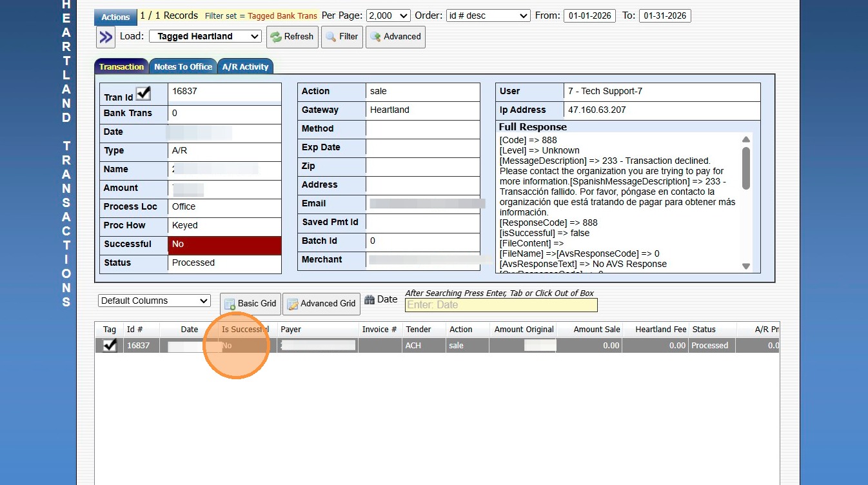Image resolution: width=868 pixels, height=485 pixels.
Task: Sort grid by Payer column
Action: pyautogui.click(x=319, y=329)
